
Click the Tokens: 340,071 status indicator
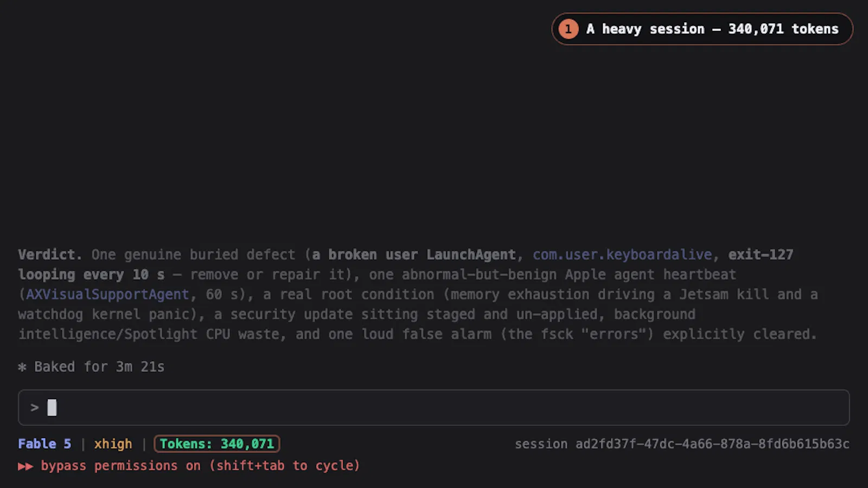click(217, 444)
